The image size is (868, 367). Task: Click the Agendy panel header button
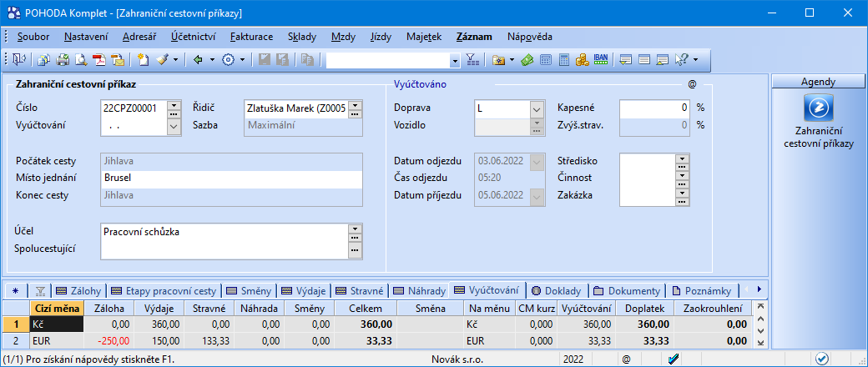[x=818, y=82]
